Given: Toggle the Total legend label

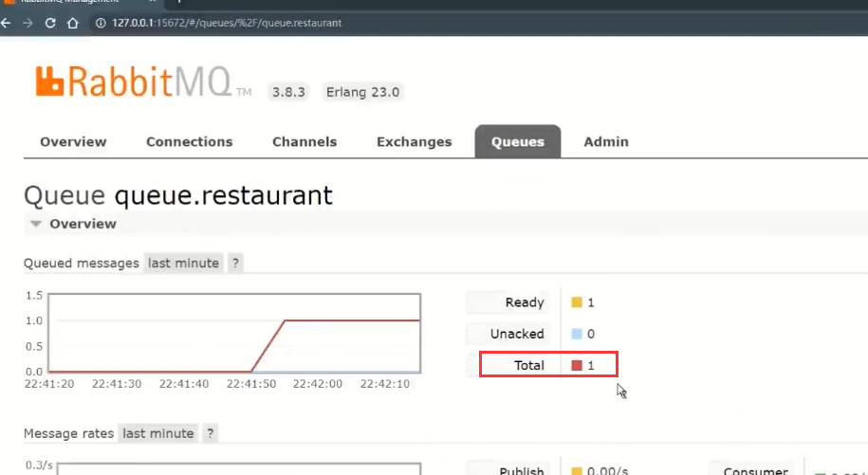Looking at the screenshot, I should 508,366.
